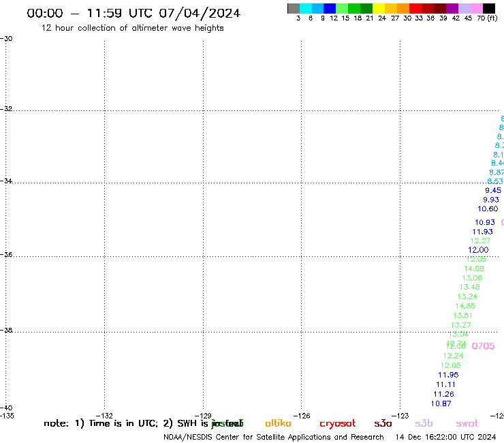Screen dimensions: 504x443
Task: Click the wave height value "13.51"
Action: (x=462, y=316)
